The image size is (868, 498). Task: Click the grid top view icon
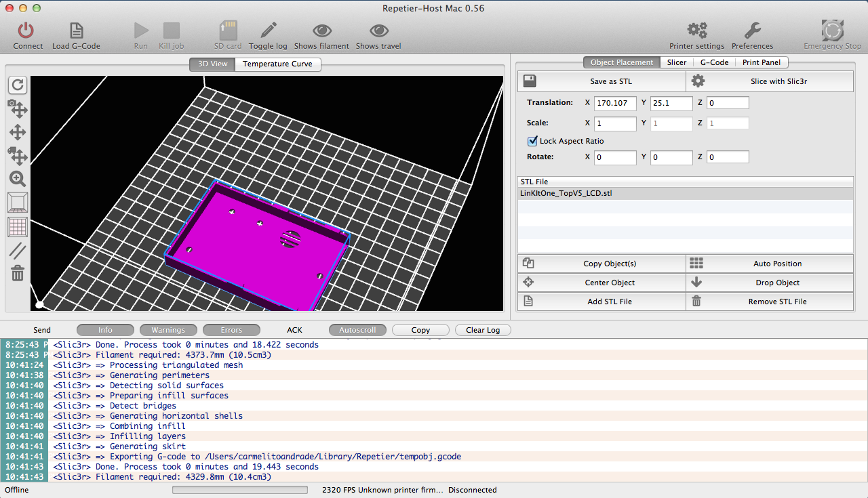[x=18, y=227]
